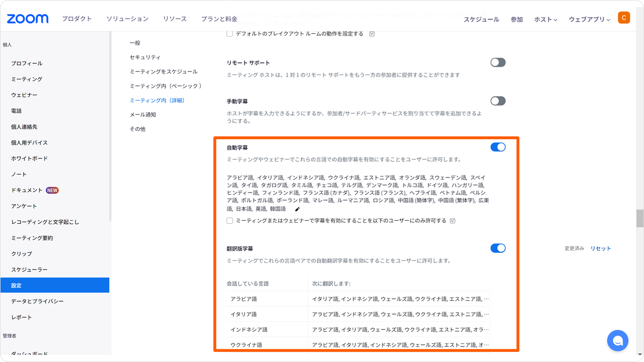Click 参加 in top bar
644x362 pixels.
[x=517, y=19]
